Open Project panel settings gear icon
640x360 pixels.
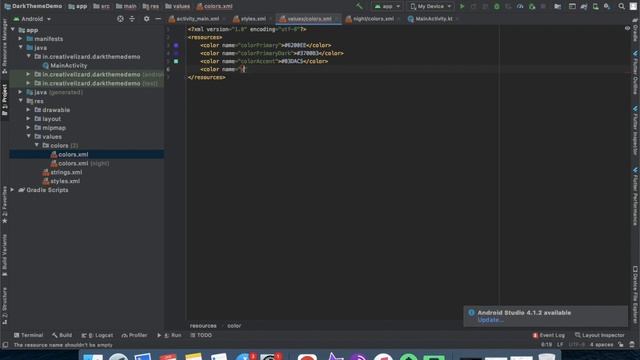click(147, 19)
